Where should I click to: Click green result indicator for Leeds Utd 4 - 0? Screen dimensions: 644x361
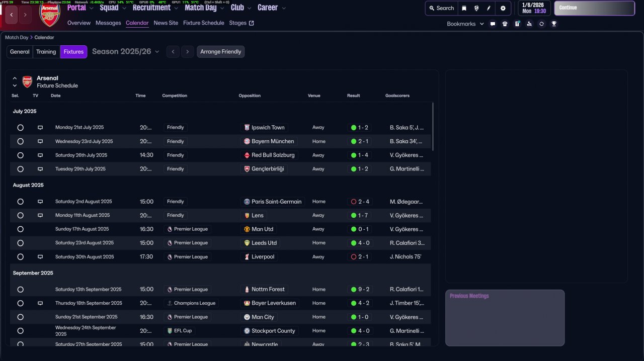[354, 243]
